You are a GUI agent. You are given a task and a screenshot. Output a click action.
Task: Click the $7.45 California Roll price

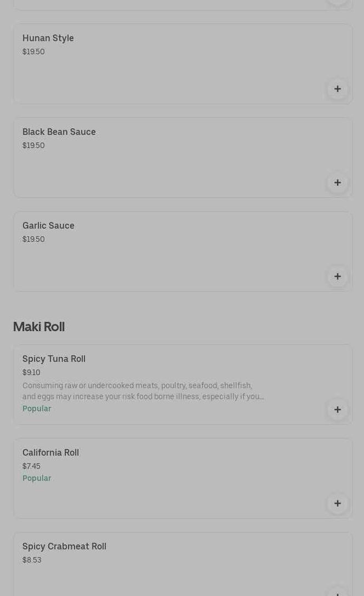[31, 466]
